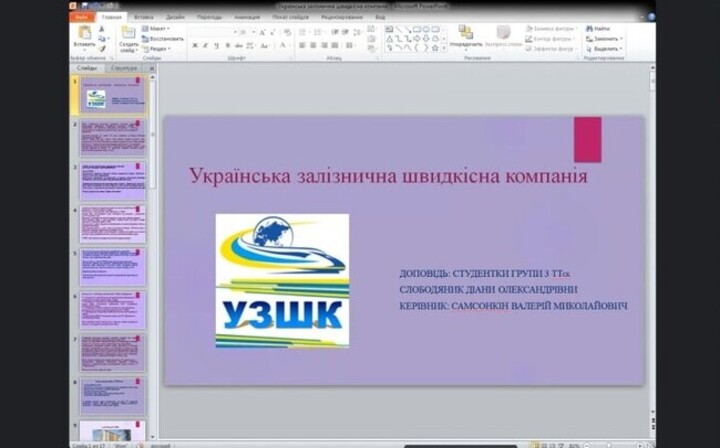This screenshot has width=720, height=448.
Task: Toggle Bold (Ж) formatting
Action: [x=195, y=45]
